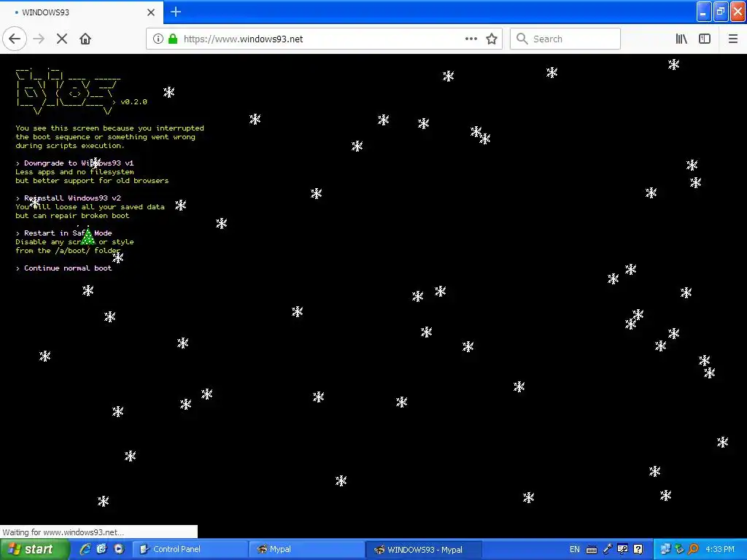Launch Internet Explorer from quick launch
747x560 pixels.
(x=85, y=549)
